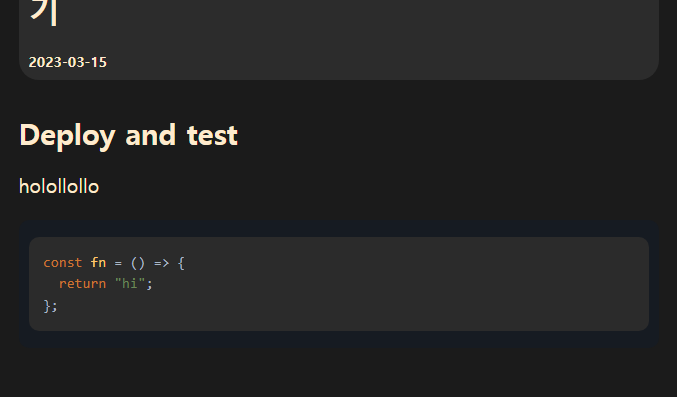
Task: Click the 'fn' identifier in code
Action: pyautogui.click(x=98, y=263)
